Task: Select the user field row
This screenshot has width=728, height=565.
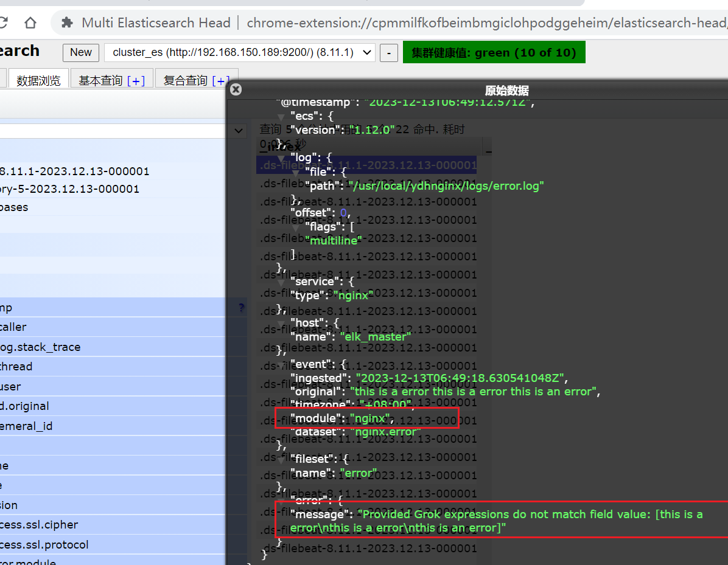Action: coord(113,386)
